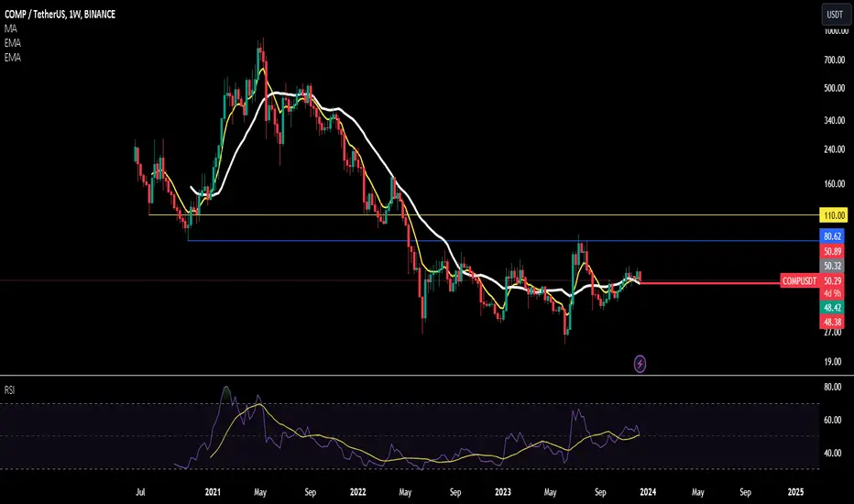This screenshot has height=504, width=854.
Task: Click the 2023 date on time axis
Action: [x=503, y=492]
